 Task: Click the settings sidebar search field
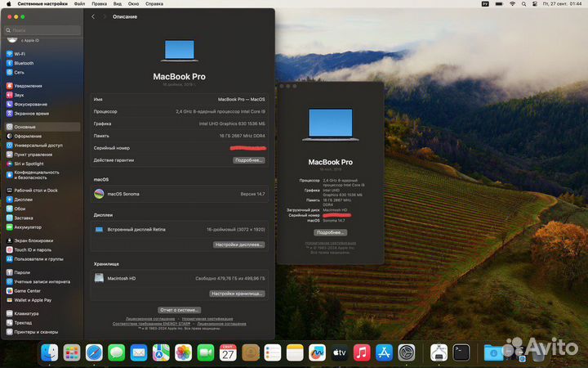[42, 30]
